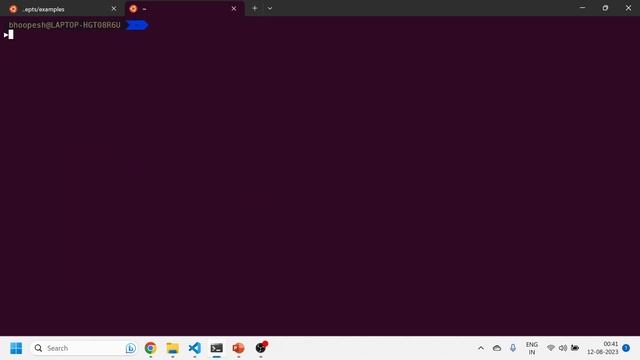Close the ~ terminal tab
The image size is (640, 360).
234,9
